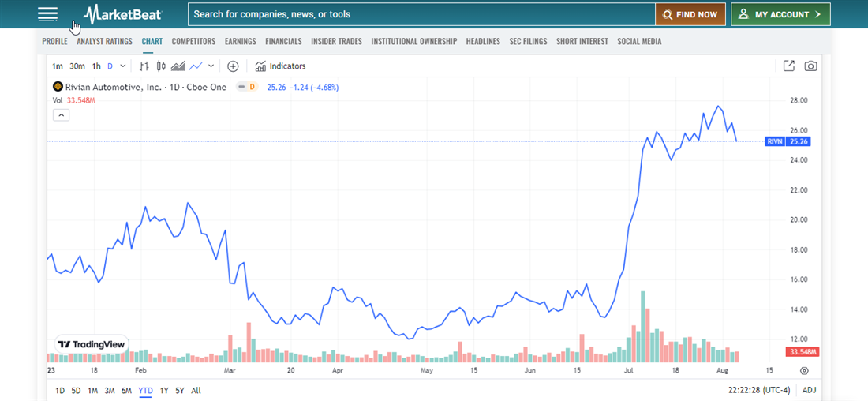Set chart interval to 30m
The width and height of the screenshot is (868, 401).
[77, 66]
